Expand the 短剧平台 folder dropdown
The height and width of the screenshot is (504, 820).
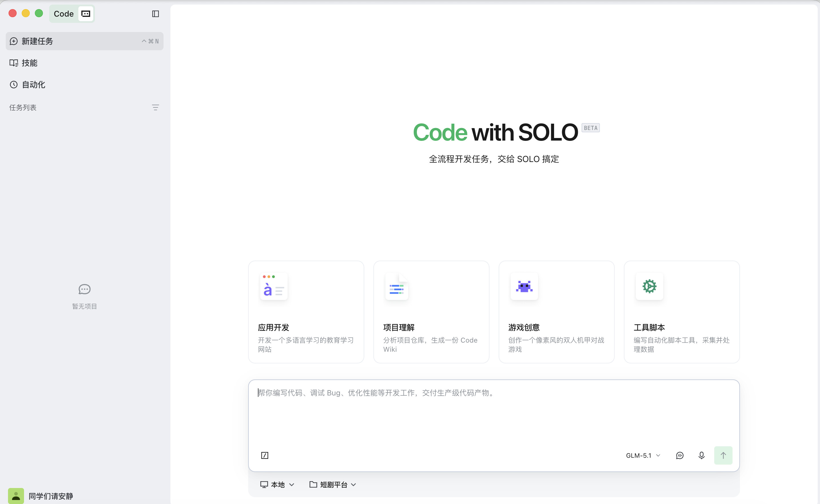click(333, 484)
